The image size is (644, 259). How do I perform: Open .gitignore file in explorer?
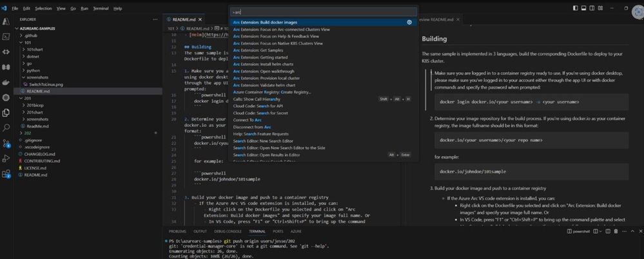[x=33, y=140]
